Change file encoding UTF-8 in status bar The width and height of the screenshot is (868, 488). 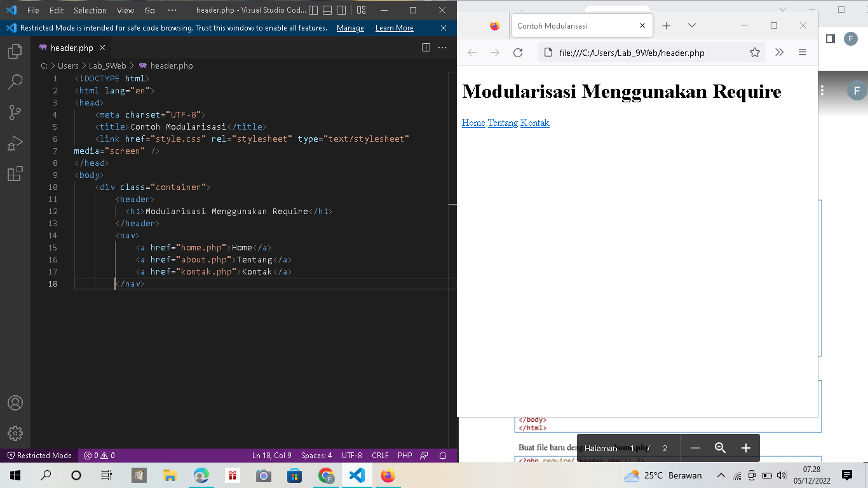tap(352, 456)
